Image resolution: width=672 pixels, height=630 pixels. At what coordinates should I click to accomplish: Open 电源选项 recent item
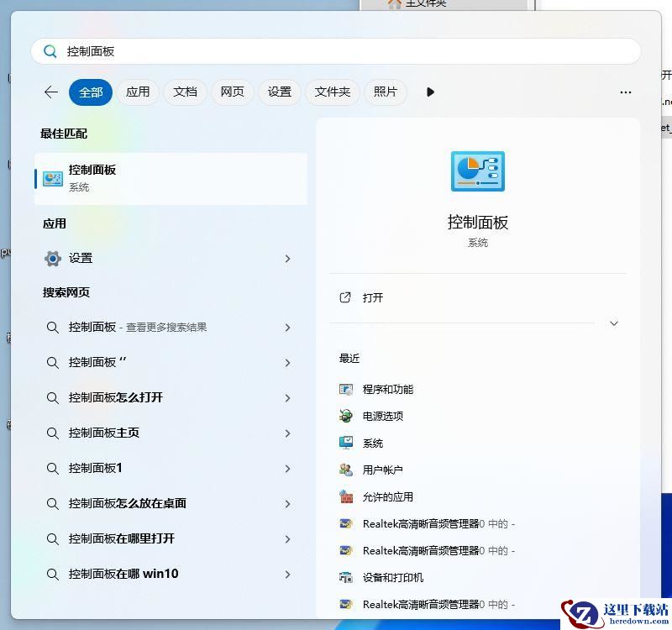382,416
